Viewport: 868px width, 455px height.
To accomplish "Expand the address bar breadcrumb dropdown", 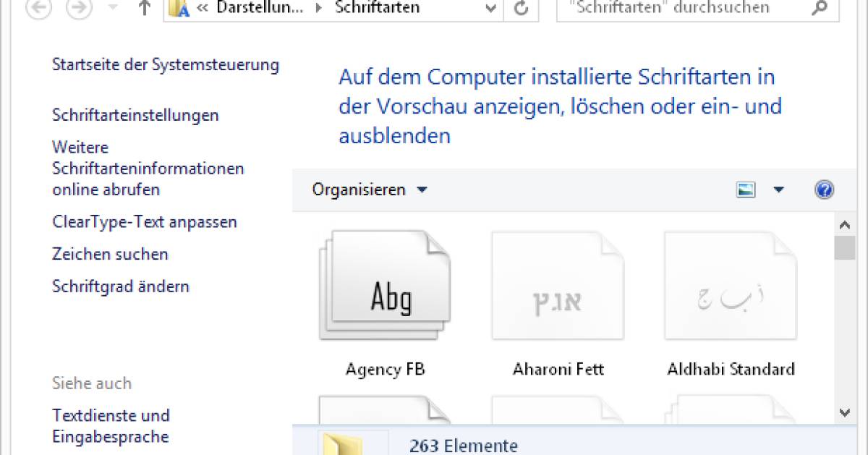I will (x=490, y=9).
